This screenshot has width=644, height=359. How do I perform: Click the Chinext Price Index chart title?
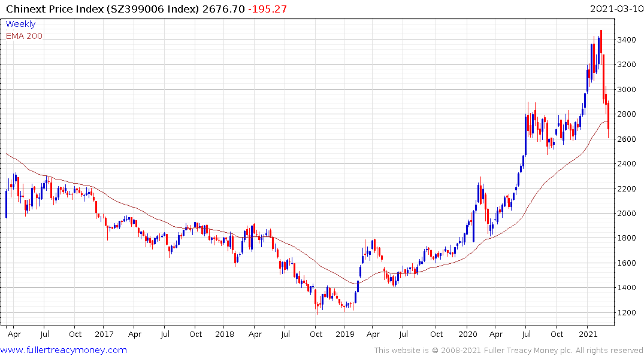point(102,8)
